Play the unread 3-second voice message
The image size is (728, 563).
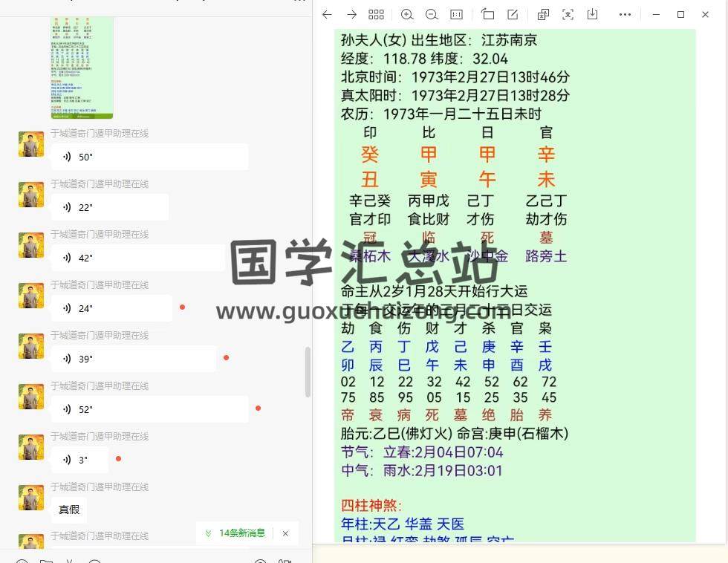pyautogui.click(x=79, y=460)
